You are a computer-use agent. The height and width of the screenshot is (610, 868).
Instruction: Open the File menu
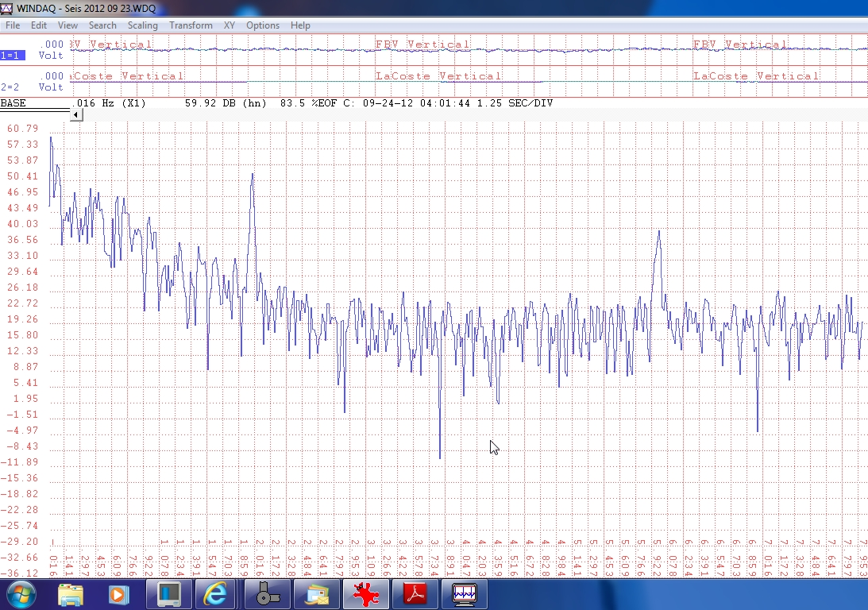click(x=13, y=25)
